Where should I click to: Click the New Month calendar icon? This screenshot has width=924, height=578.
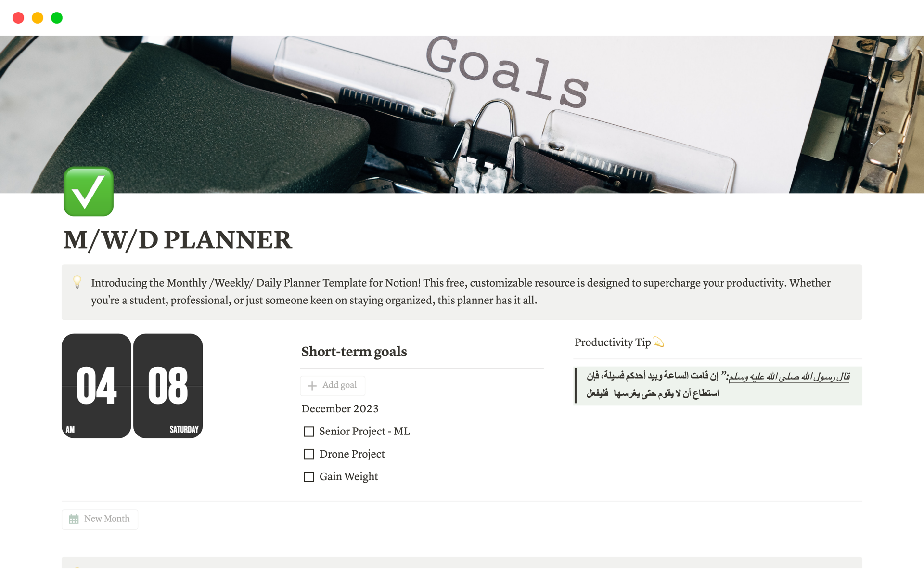(74, 518)
